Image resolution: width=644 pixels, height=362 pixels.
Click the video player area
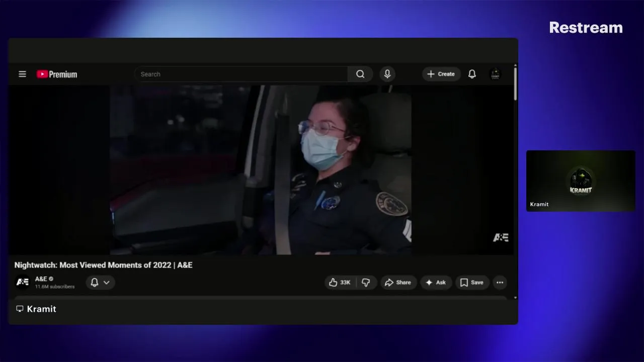(x=261, y=170)
